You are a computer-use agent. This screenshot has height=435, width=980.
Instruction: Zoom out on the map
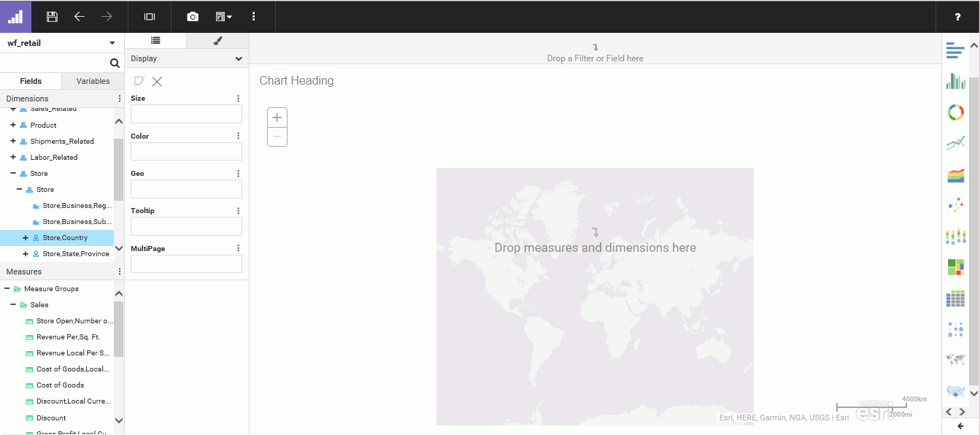point(277,136)
